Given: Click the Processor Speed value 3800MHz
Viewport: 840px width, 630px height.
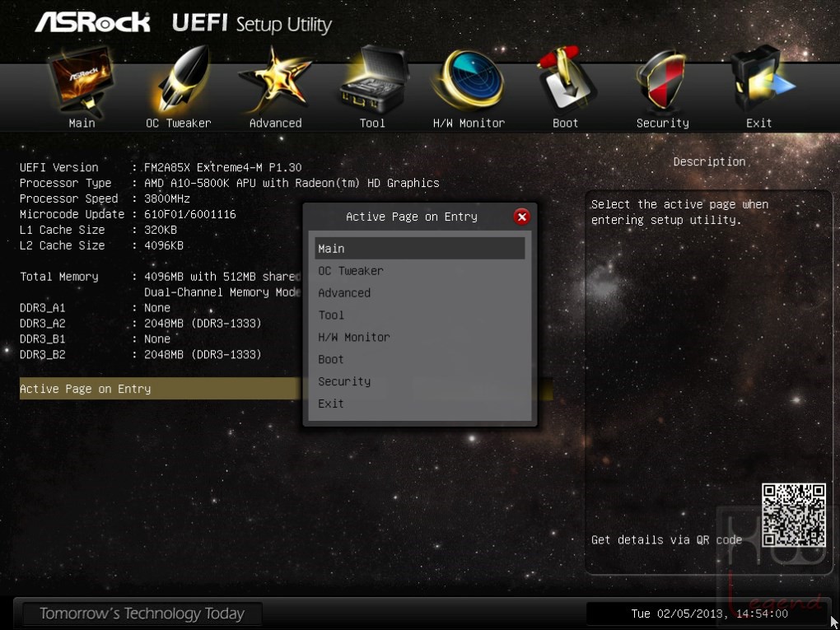Looking at the screenshot, I should pos(167,198).
